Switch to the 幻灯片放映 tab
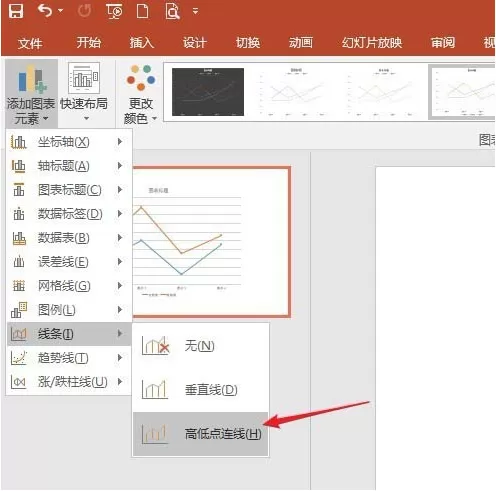 click(x=372, y=43)
